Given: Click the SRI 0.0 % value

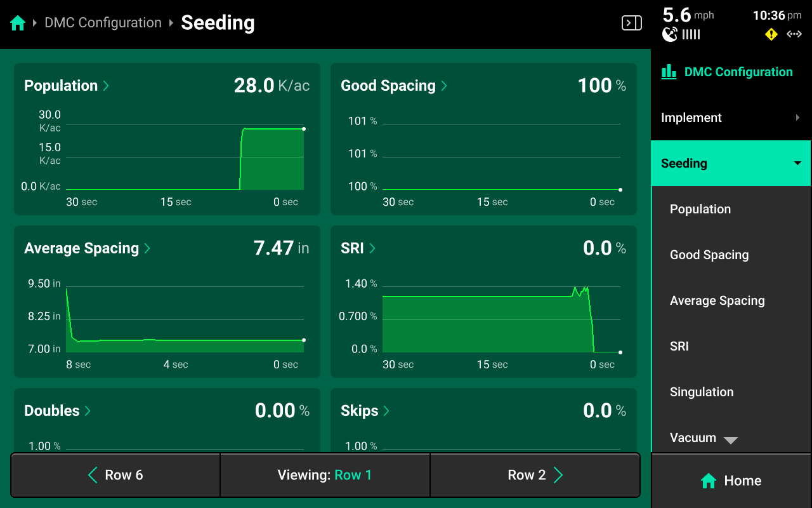Looking at the screenshot, I should (x=604, y=248).
